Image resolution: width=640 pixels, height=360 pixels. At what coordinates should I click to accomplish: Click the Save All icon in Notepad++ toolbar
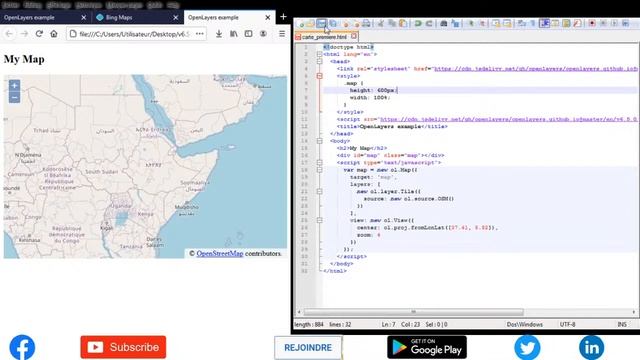(x=333, y=24)
